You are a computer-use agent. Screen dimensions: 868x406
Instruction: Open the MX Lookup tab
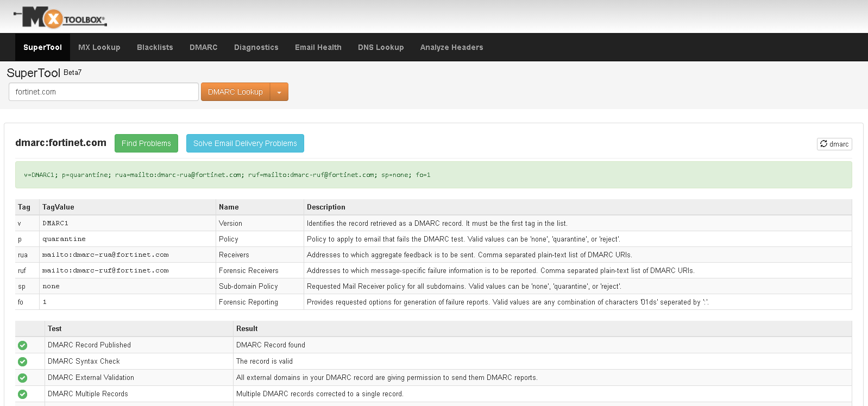point(99,47)
